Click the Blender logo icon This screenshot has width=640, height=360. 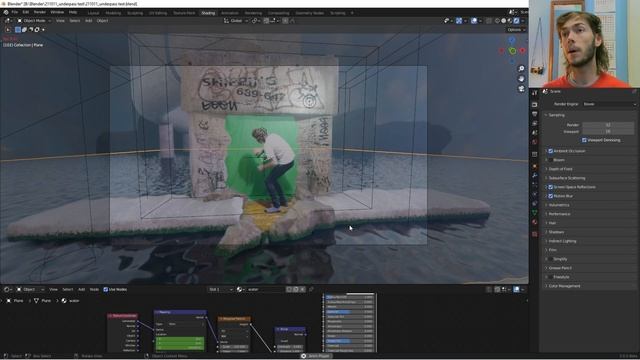pyautogui.click(x=6, y=13)
